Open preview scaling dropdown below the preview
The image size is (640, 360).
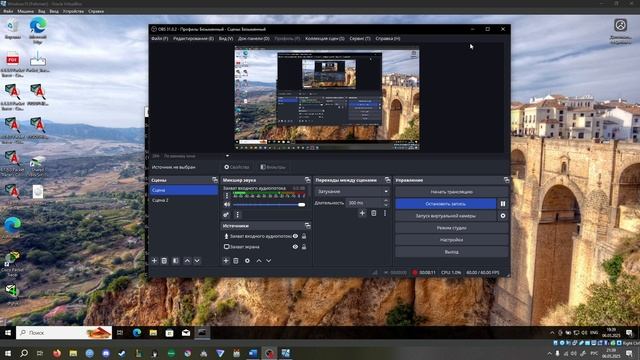tap(227, 156)
